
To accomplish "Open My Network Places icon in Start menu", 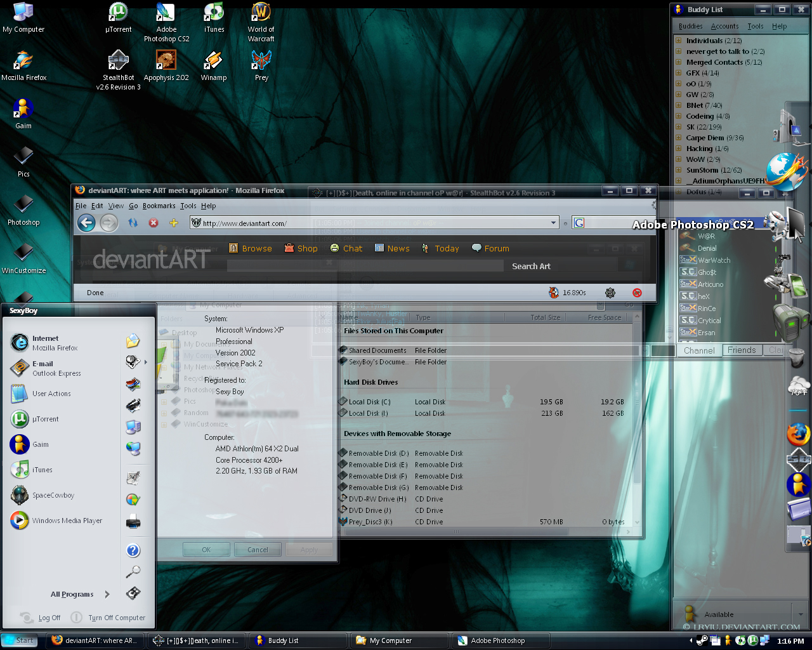I will 133,449.
